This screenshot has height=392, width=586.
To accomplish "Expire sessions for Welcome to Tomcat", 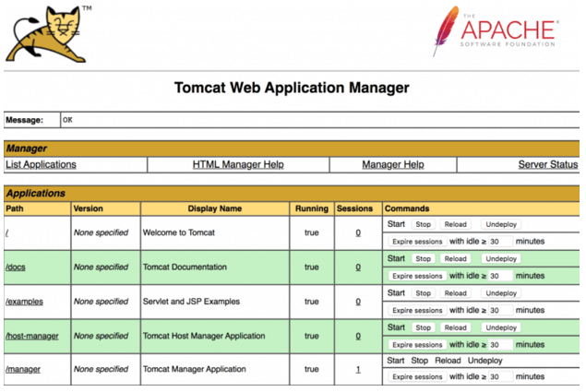I will tap(417, 242).
